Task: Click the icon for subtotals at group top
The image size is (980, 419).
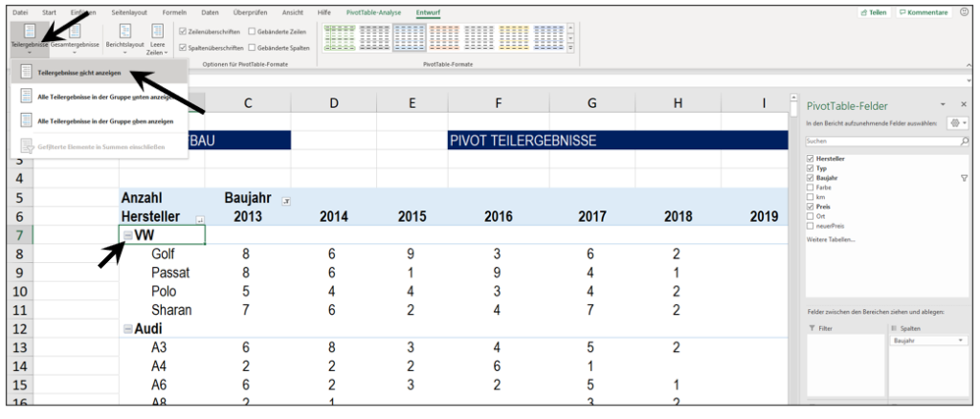Action: (x=26, y=121)
